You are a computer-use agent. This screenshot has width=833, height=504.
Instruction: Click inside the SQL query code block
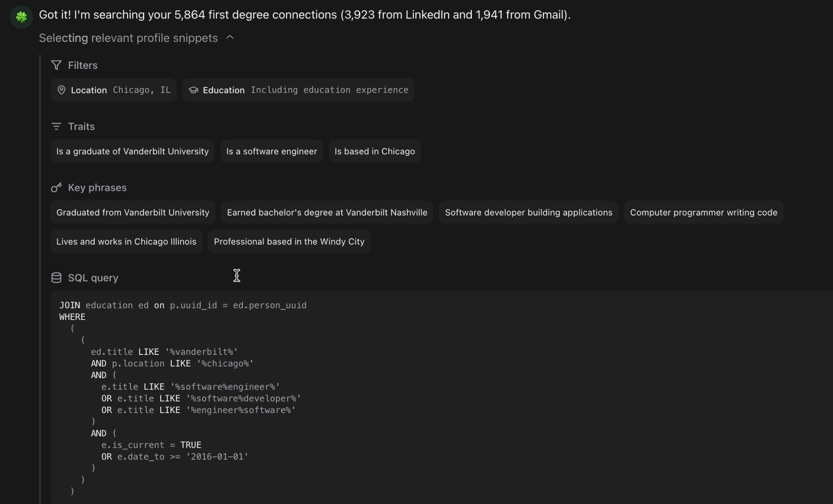click(x=410, y=393)
